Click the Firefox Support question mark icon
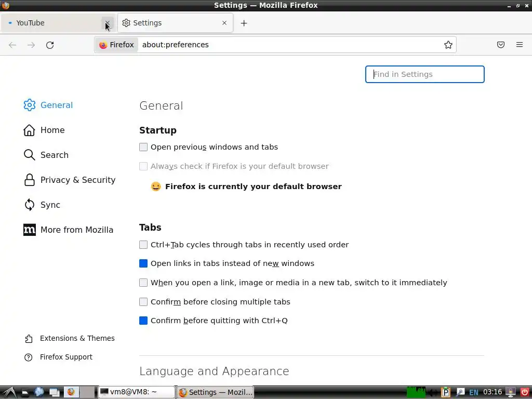532x399 pixels. pyautogui.click(x=29, y=357)
